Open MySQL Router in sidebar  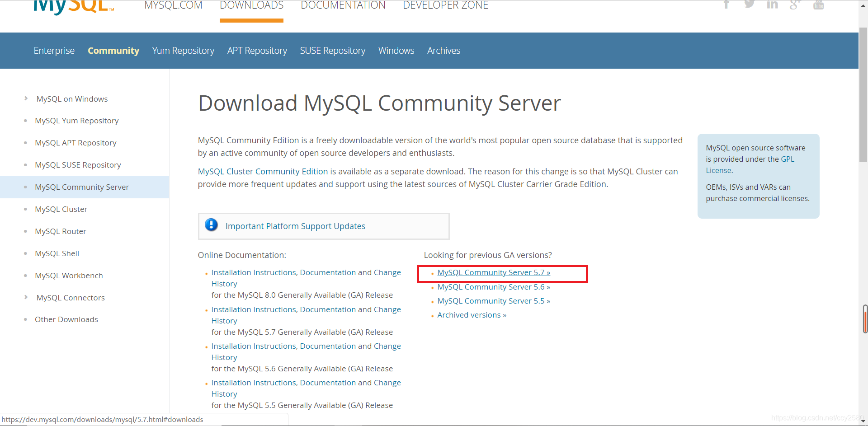pyautogui.click(x=61, y=231)
